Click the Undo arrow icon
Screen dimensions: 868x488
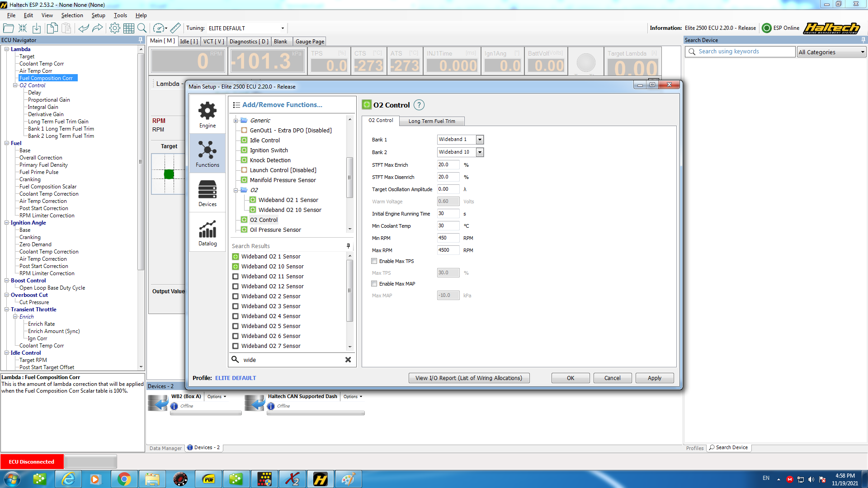click(x=83, y=28)
